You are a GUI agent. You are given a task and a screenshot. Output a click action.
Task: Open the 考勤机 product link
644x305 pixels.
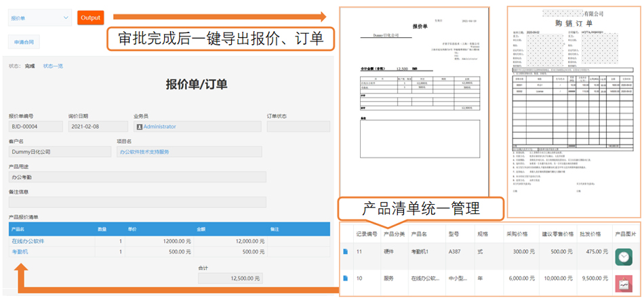20,251
